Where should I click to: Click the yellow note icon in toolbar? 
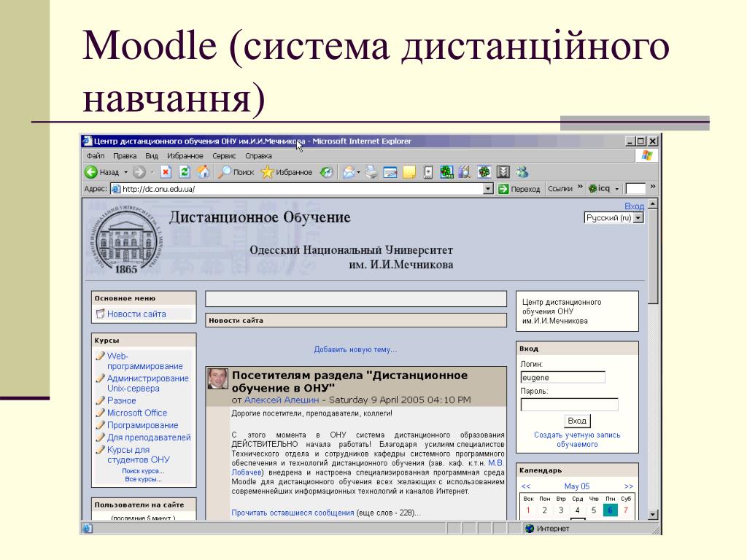(x=409, y=172)
